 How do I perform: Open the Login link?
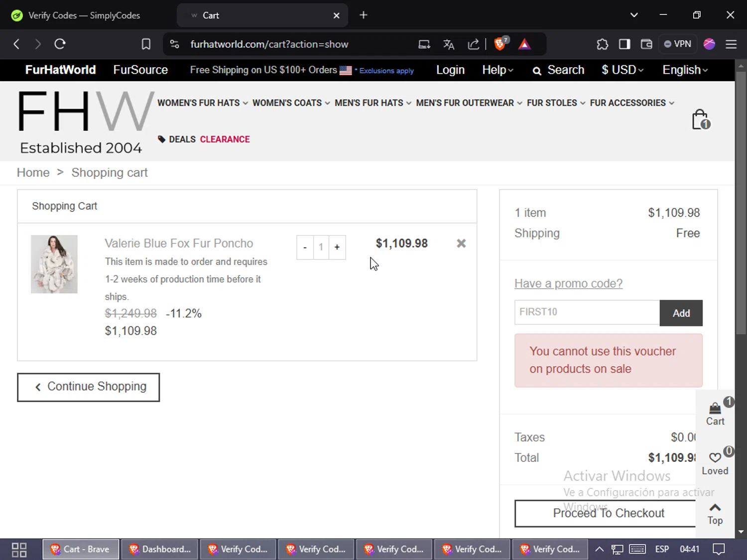(x=450, y=70)
